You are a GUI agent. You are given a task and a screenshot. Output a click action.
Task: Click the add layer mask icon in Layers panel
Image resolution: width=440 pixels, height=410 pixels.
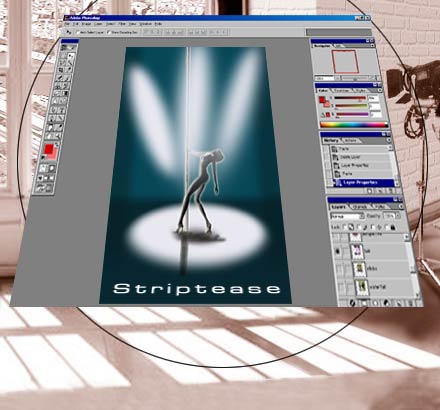coord(364,303)
